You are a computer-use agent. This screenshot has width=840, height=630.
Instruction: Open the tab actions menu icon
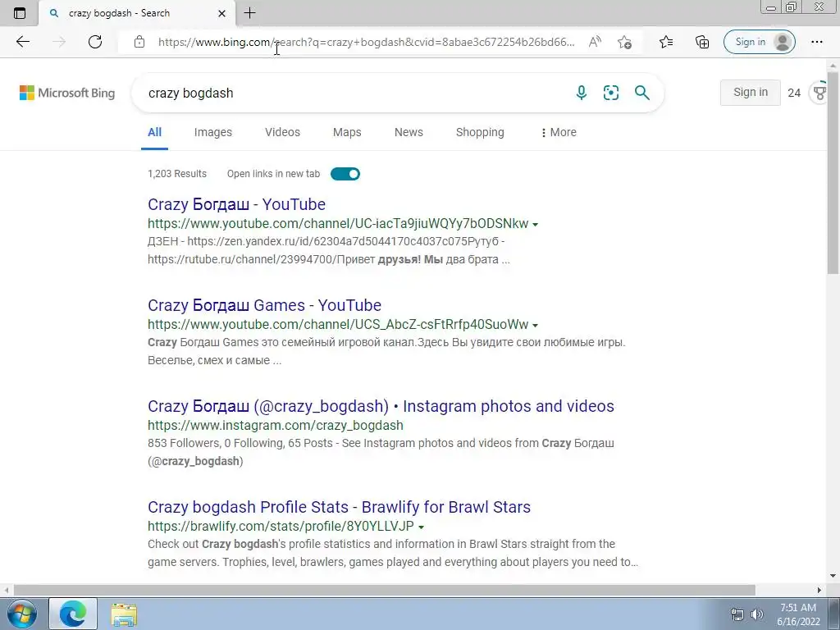pyautogui.click(x=20, y=13)
